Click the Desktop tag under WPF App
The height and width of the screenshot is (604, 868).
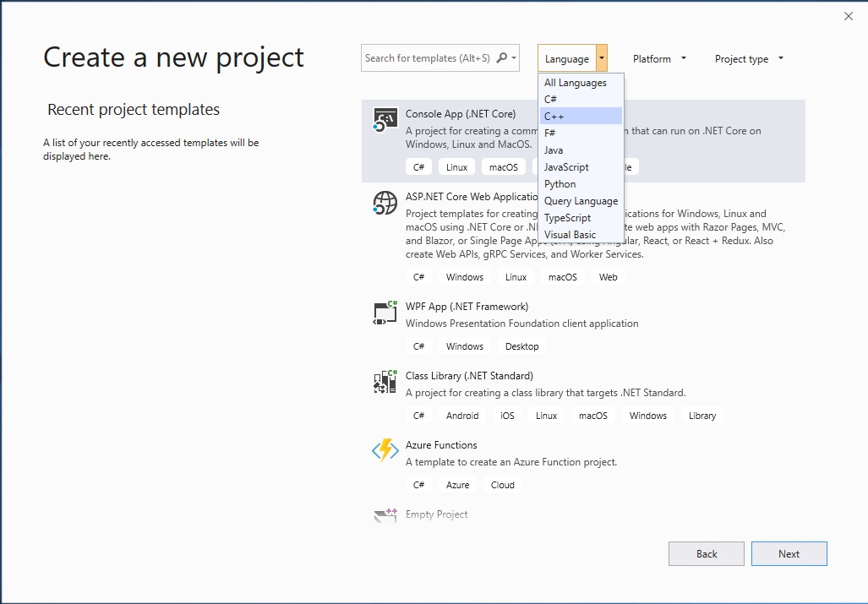click(x=521, y=346)
